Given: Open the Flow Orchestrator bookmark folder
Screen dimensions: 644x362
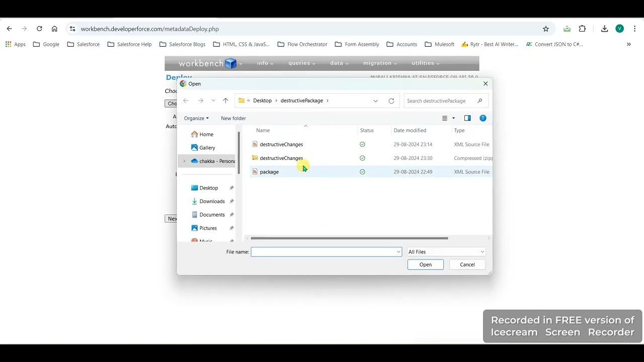Looking at the screenshot, I should point(302,44).
